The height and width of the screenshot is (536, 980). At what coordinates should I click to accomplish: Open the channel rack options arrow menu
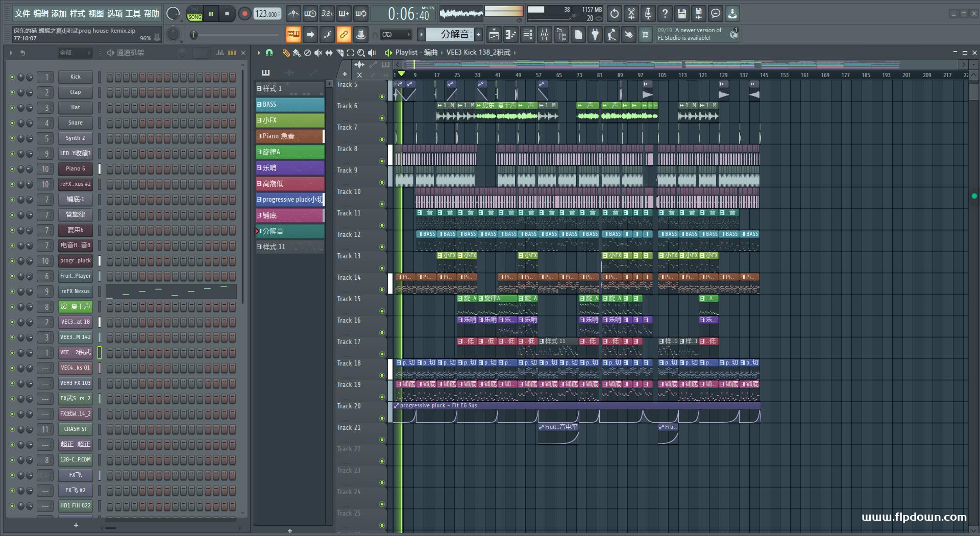click(x=11, y=53)
